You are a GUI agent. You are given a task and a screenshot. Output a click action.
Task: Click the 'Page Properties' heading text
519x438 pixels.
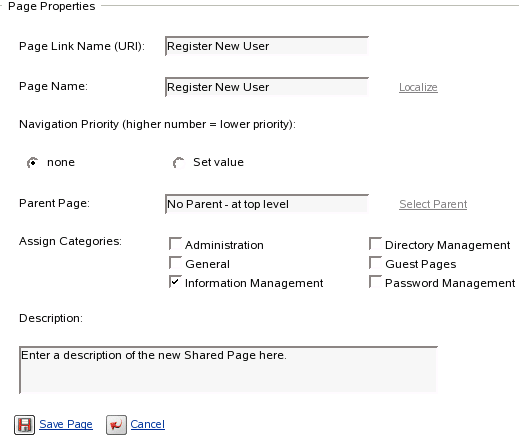point(52,6)
